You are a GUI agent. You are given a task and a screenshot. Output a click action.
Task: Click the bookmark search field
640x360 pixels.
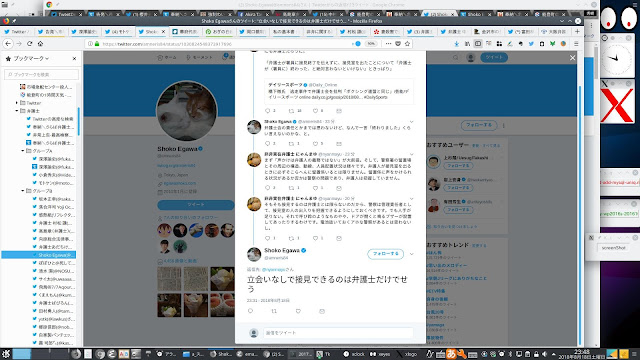coord(41,74)
